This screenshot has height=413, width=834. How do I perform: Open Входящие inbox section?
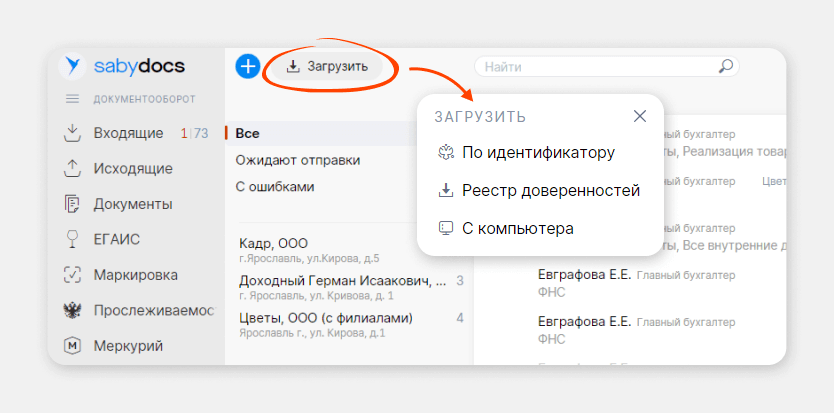[x=128, y=133]
